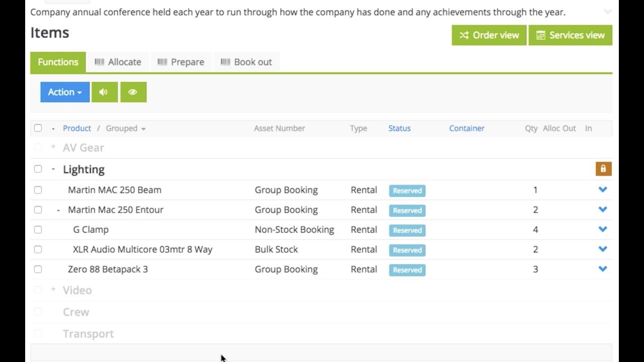Open the blue Action dropdown

click(x=65, y=92)
